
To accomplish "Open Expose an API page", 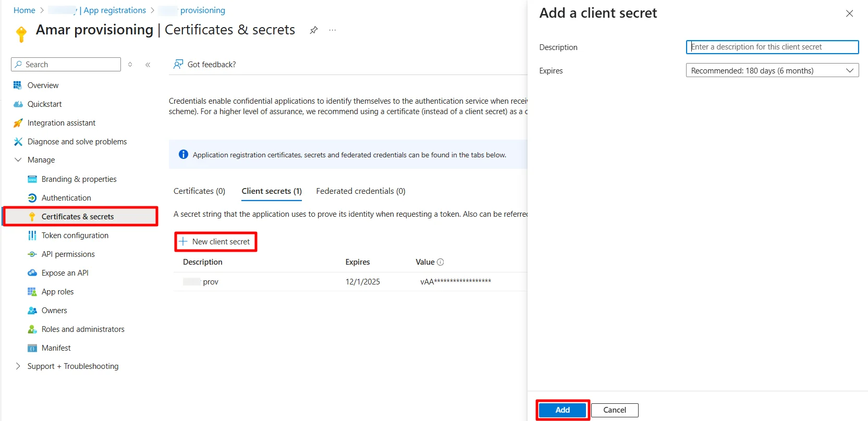I will tap(65, 273).
